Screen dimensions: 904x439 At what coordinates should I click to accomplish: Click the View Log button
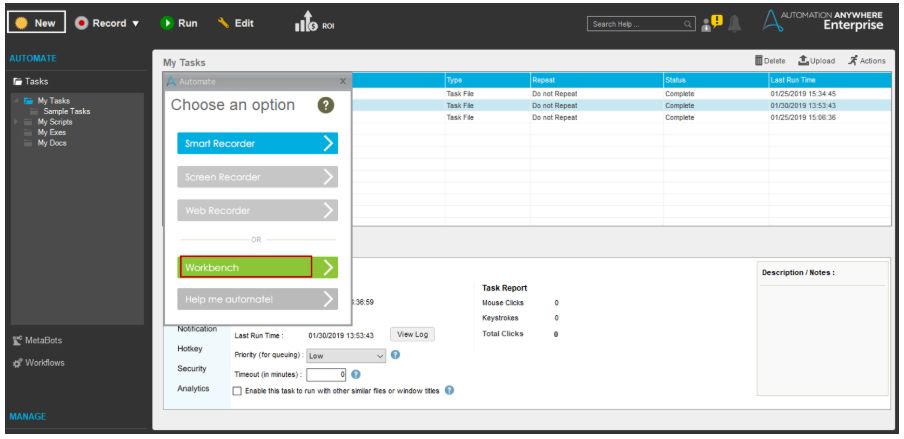coord(412,335)
